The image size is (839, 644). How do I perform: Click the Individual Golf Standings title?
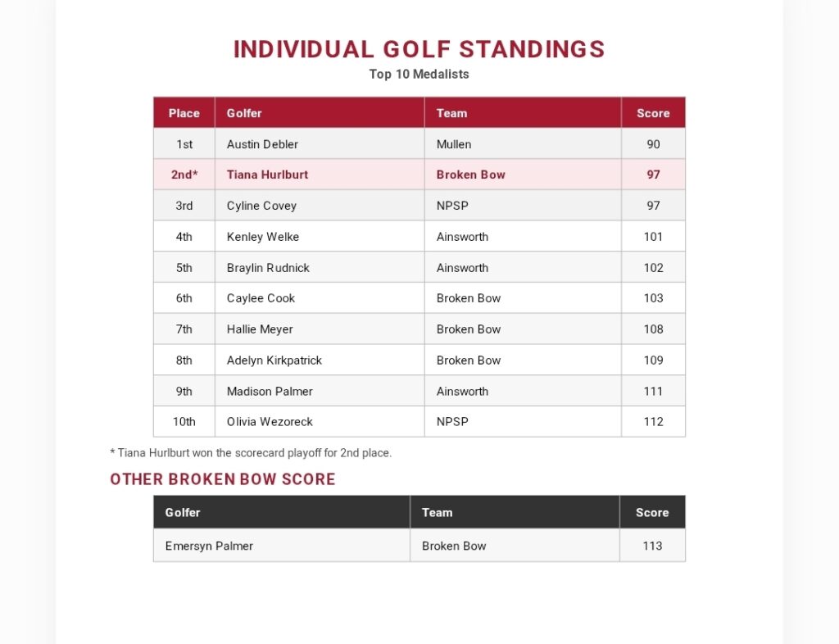[419, 49]
